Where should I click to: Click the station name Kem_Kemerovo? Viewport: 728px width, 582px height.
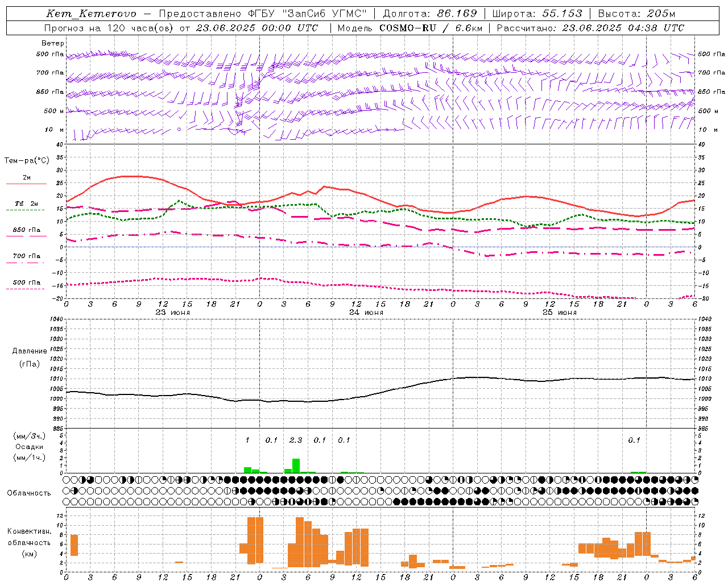91,14
